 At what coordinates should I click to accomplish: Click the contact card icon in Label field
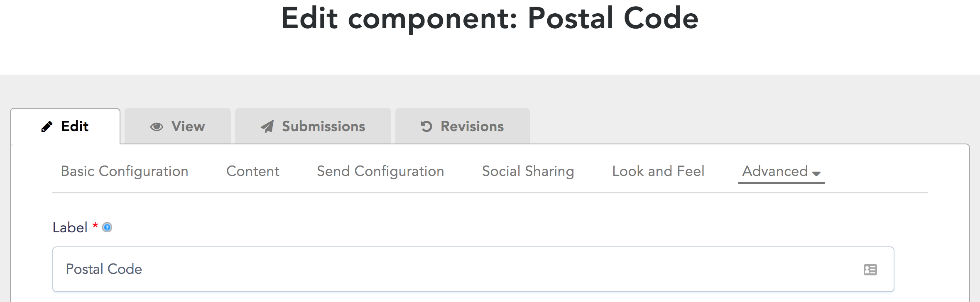click(x=870, y=270)
